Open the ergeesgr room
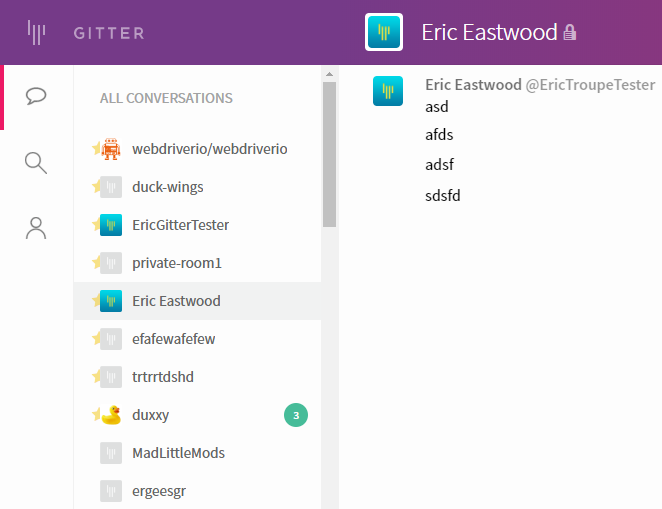The image size is (662, 509). (x=197, y=491)
